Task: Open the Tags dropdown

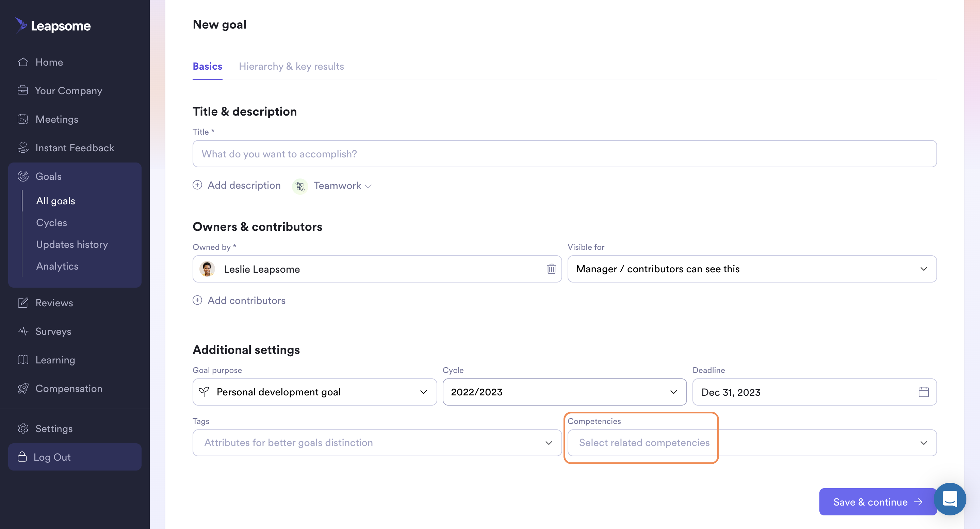Action: click(377, 443)
